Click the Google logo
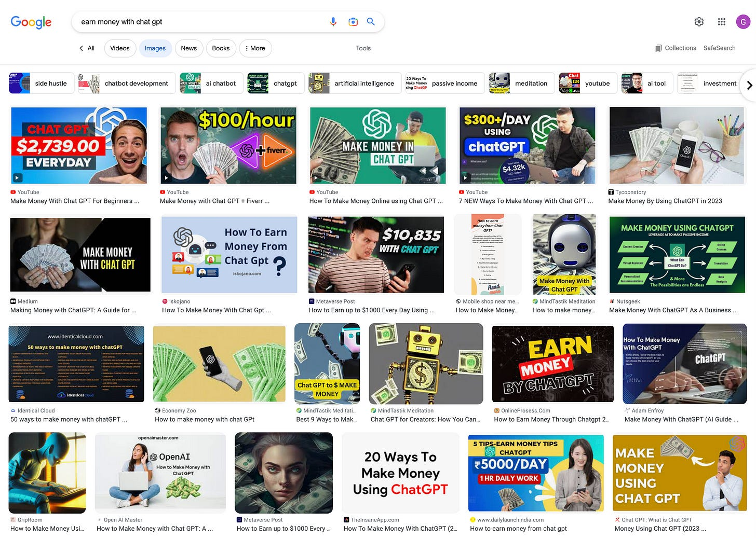The width and height of the screenshot is (756, 538). (x=31, y=22)
